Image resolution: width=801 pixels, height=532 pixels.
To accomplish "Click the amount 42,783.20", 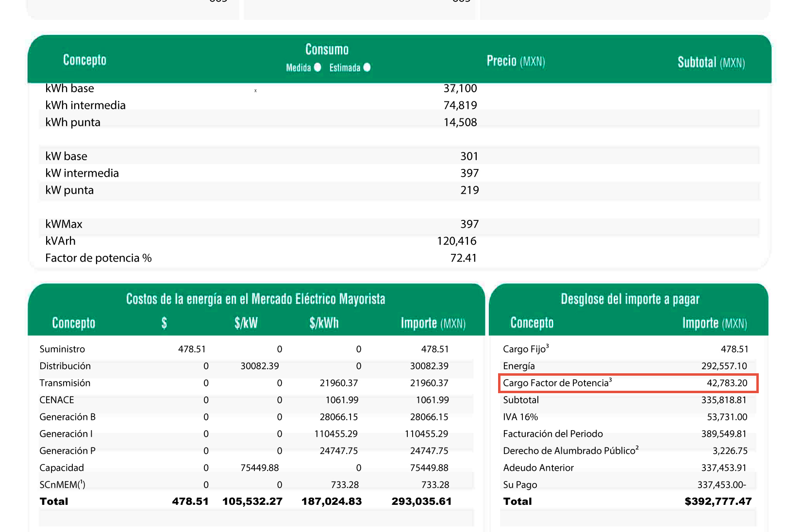I will click(x=727, y=383).
